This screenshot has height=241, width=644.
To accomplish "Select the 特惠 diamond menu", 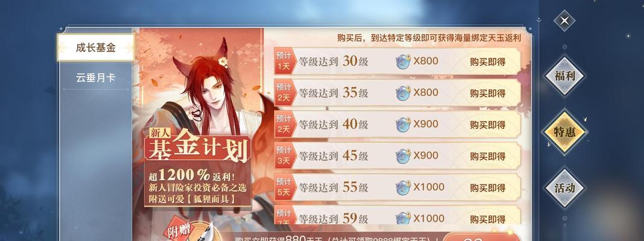I will coord(564,132).
